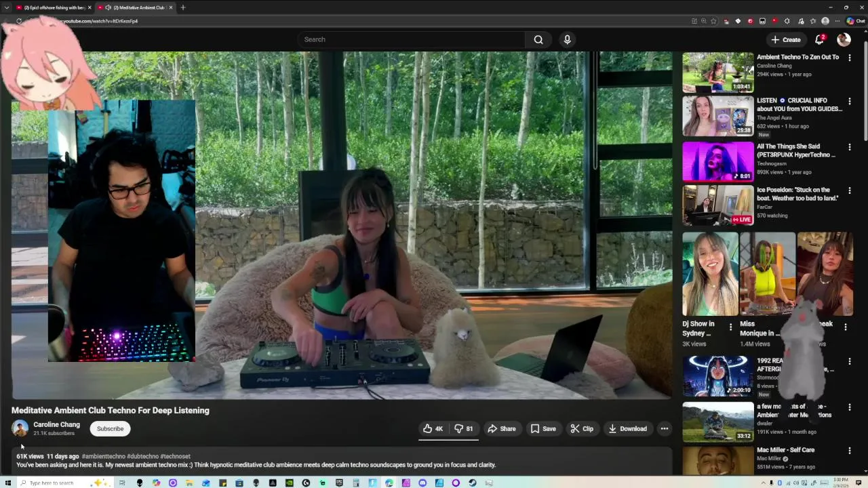Viewport: 868px width, 488px height.
Task: Open options for LISTEN CRUCIAL INFO video
Action: [x=849, y=102]
